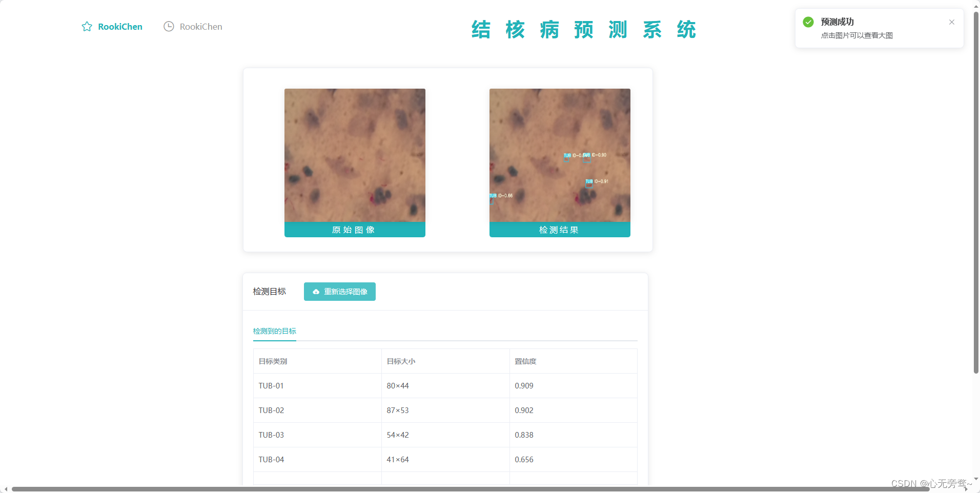Switch to the 检测到的目标 tab
The image size is (980, 493).
(275, 331)
